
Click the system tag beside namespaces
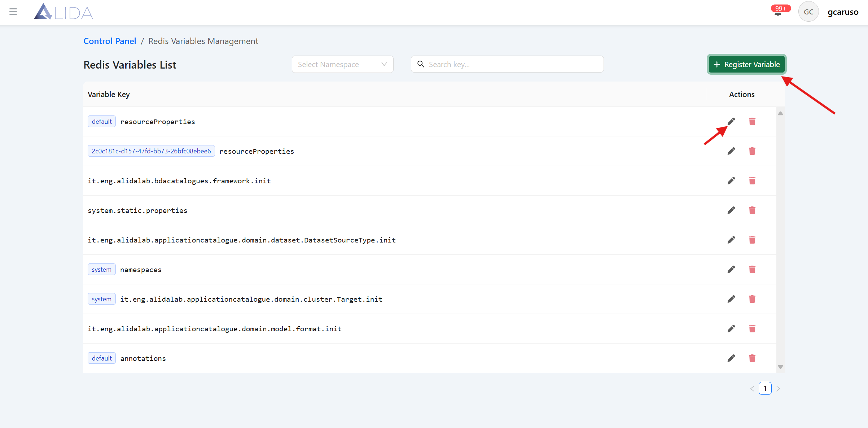tap(102, 270)
